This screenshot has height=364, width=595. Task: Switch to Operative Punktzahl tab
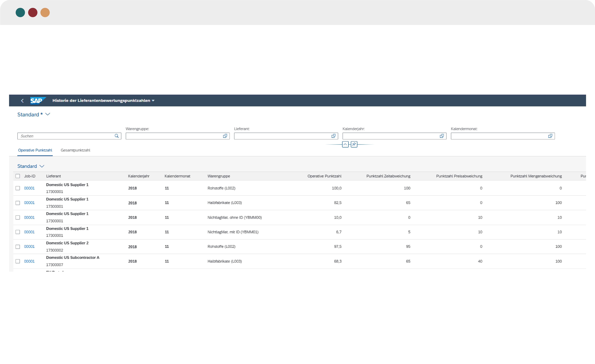pos(35,150)
